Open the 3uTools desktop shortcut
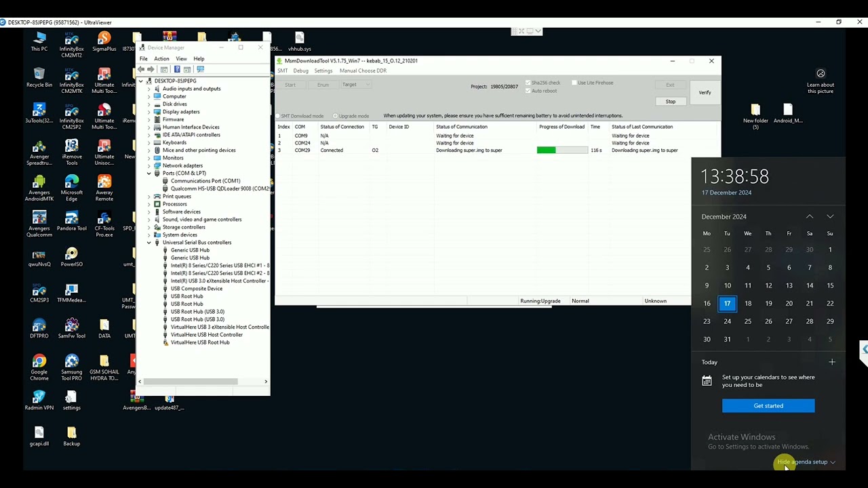868x488 pixels. (x=39, y=114)
